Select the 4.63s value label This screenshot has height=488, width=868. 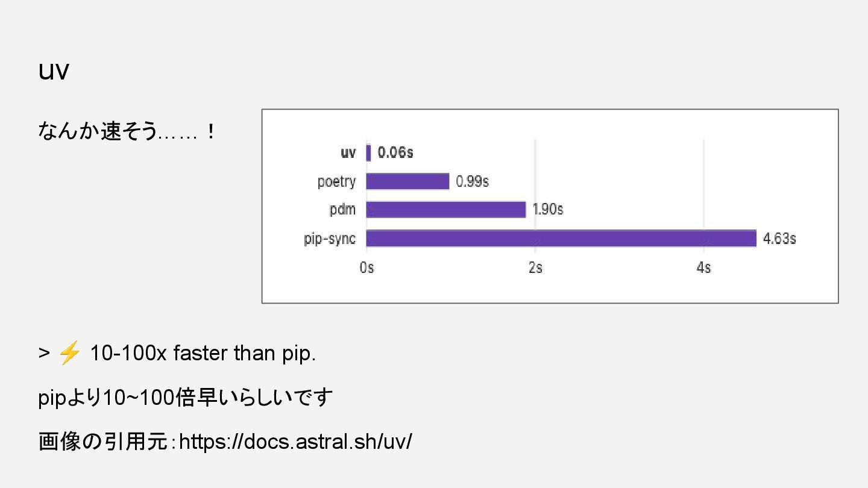click(x=779, y=239)
